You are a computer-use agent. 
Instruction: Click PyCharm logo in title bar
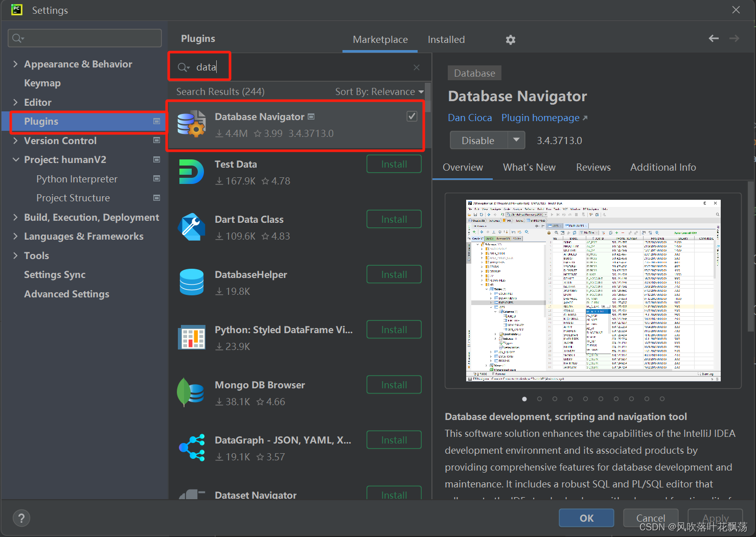click(x=17, y=10)
